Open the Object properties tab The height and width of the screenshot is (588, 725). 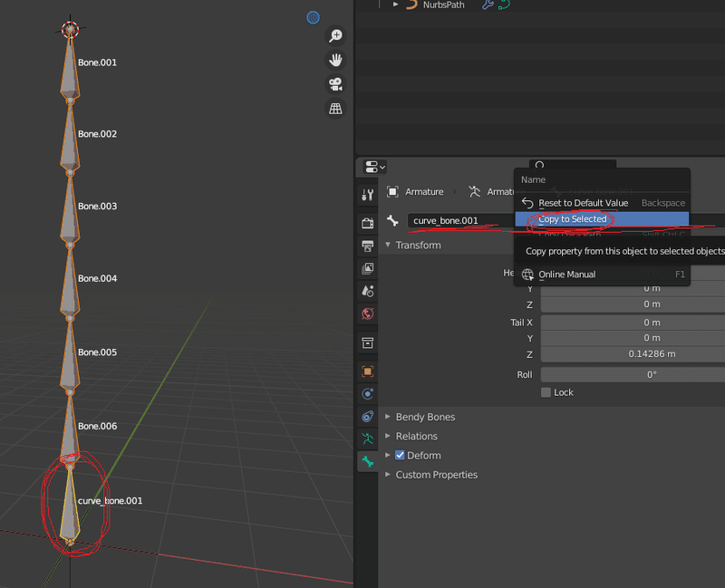[368, 371]
